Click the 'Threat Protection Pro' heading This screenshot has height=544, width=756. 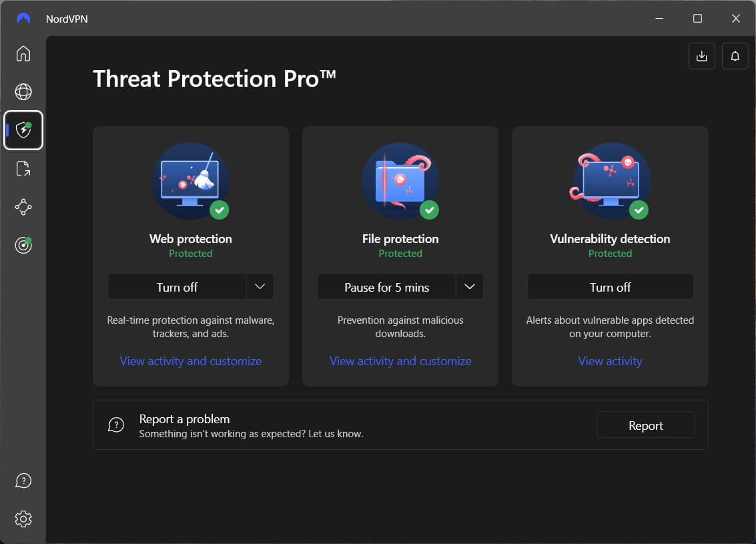coord(214,79)
